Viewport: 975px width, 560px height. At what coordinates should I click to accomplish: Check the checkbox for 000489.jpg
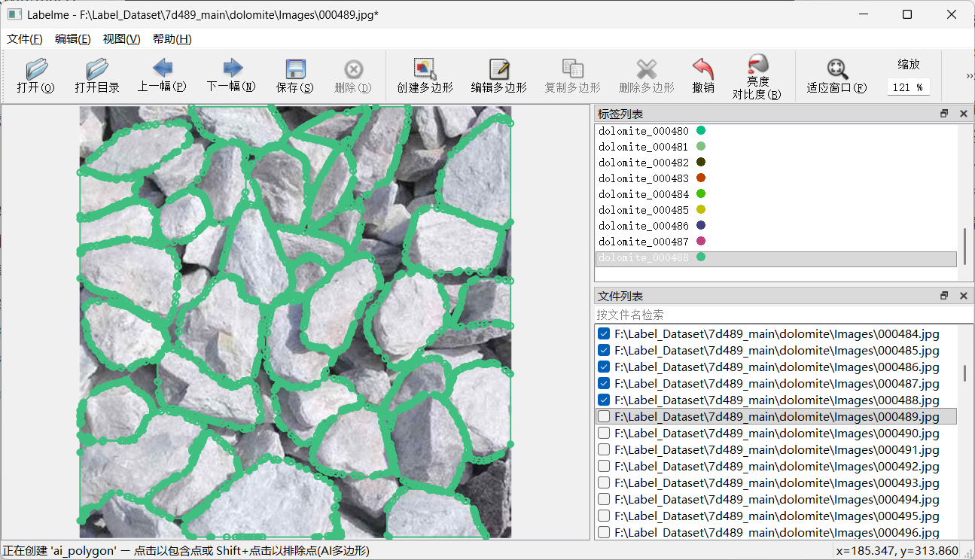603,416
